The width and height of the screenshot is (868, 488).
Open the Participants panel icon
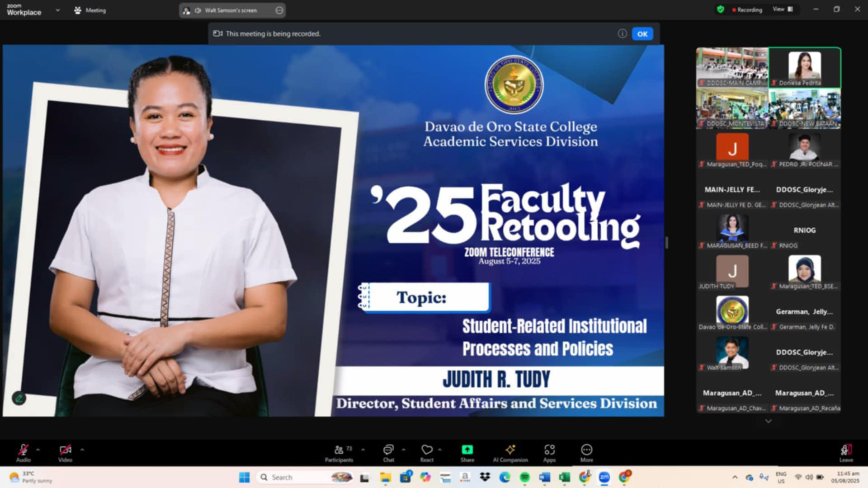coord(339,450)
